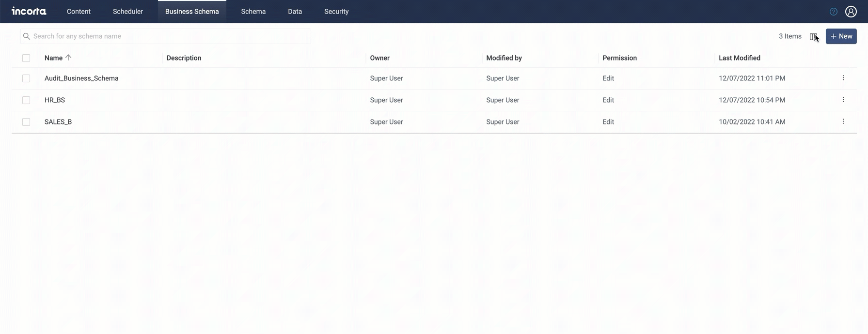Open the user profile avatar icon

pyautogui.click(x=851, y=12)
